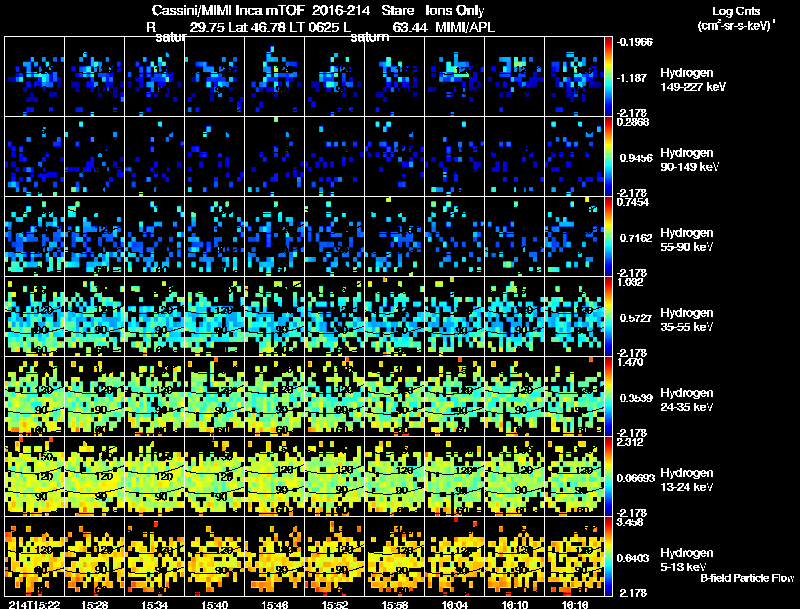This screenshot has width=800, height=609.
Task: Click the B-field Particle Flow label
Action: coord(747,578)
